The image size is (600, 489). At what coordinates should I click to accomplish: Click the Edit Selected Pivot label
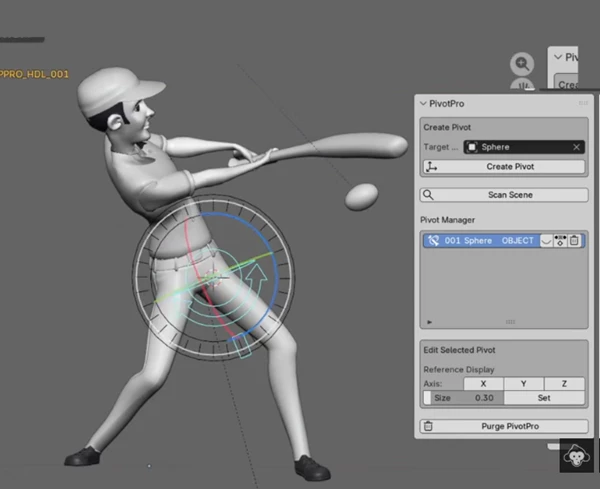[x=459, y=350]
